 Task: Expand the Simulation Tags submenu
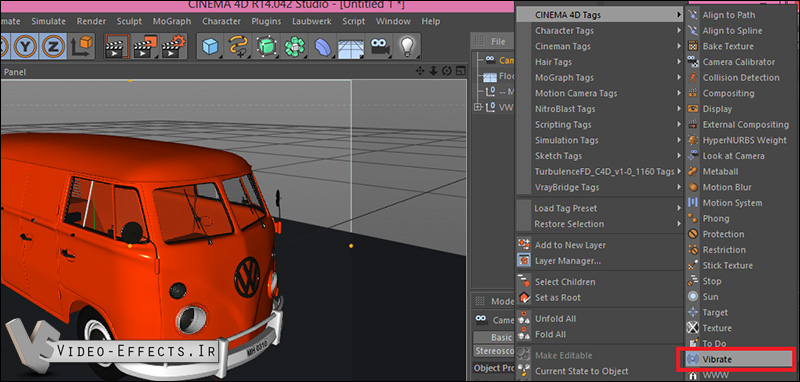tap(600, 140)
